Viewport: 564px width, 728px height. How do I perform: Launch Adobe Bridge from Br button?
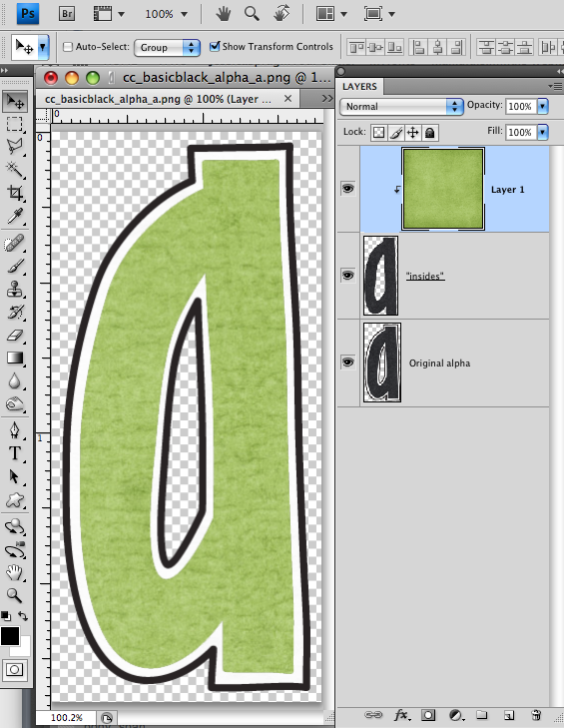point(67,14)
